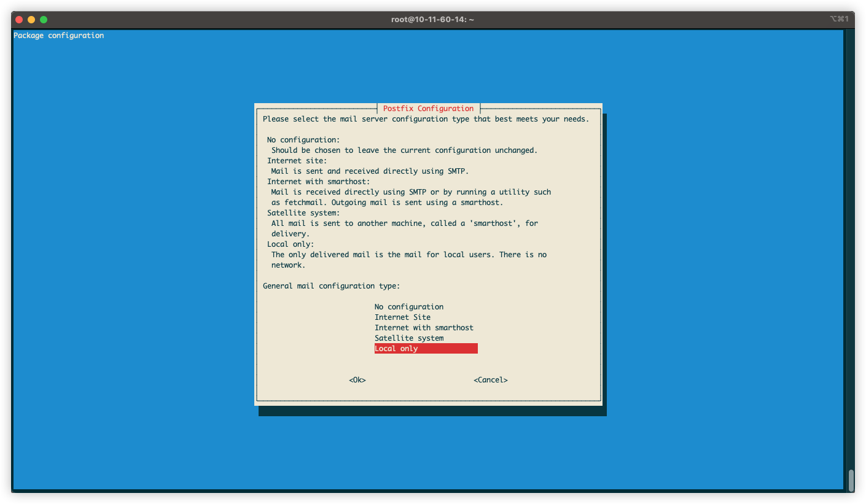The width and height of the screenshot is (866, 504).
Task: Click the red close window button
Action: tap(20, 20)
